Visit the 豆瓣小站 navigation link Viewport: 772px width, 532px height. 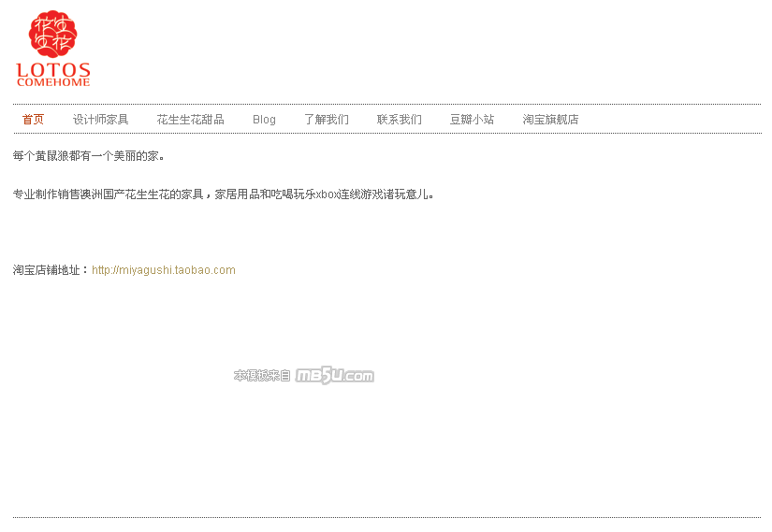click(x=472, y=120)
